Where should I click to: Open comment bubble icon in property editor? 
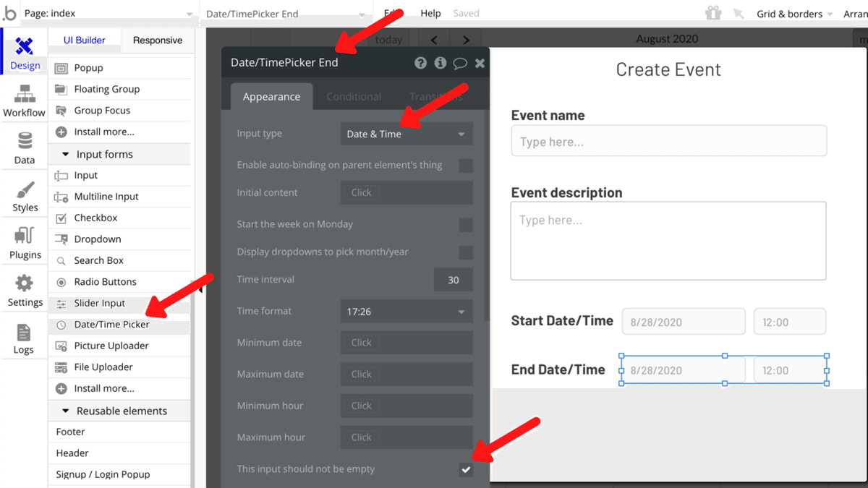pyautogui.click(x=459, y=63)
